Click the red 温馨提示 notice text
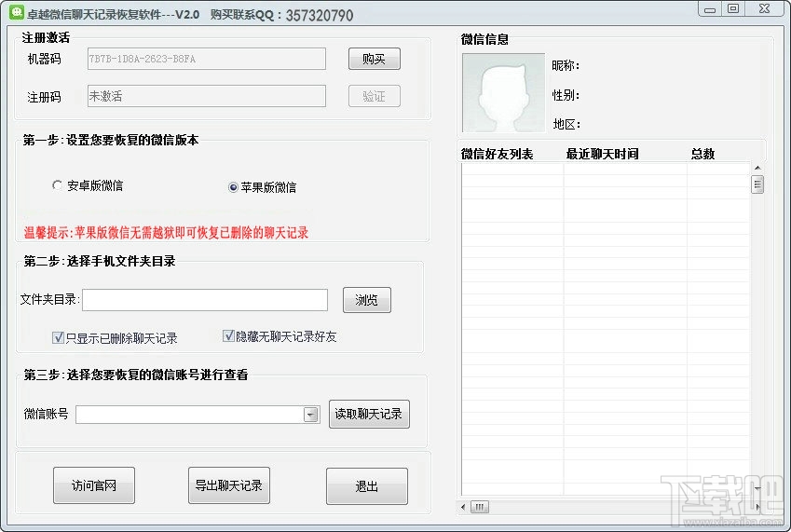This screenshot has height=532, width=791. pyautogui.click(x=166, y=233)
